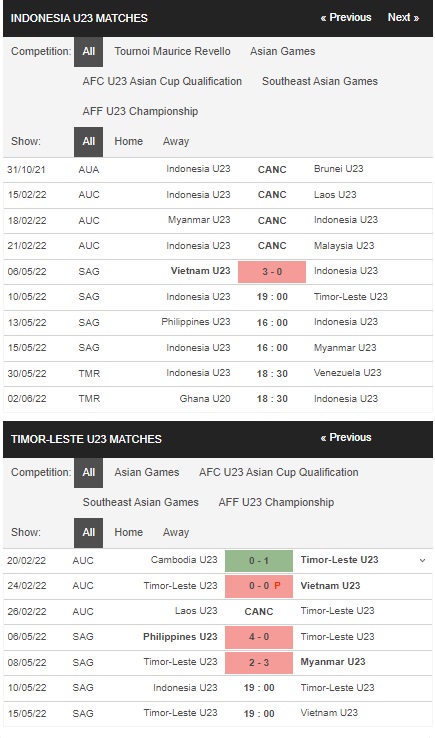The height and width of the screenshot is (738, 435).
Task: Select Southeast Asian Games filter for Indonesia
Action: coord(320,81)
